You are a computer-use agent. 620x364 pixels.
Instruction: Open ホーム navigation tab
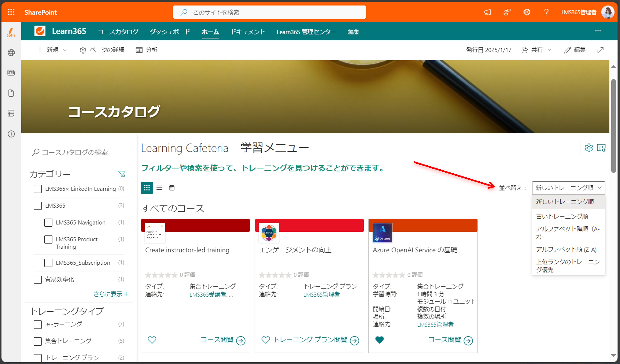coord(210,32)
